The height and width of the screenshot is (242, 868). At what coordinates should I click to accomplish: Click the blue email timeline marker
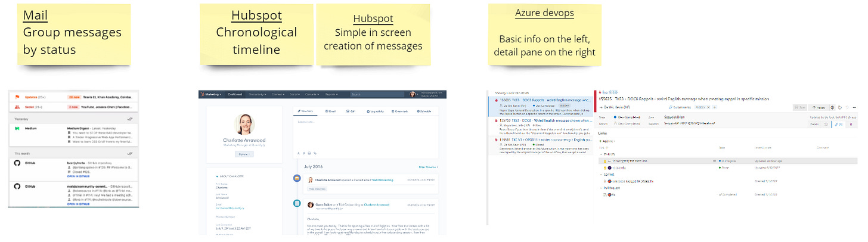297,203
